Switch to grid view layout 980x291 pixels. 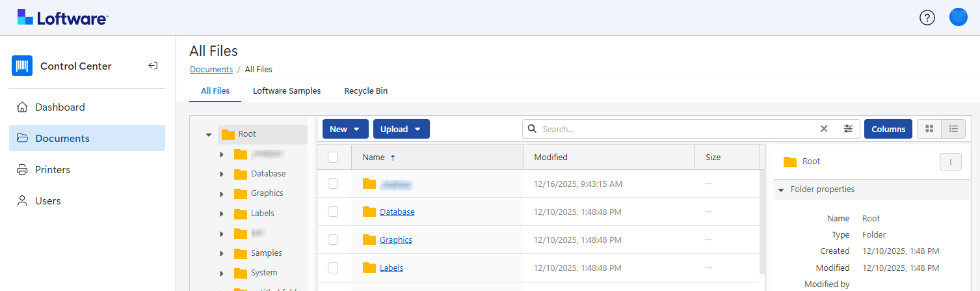929,129
